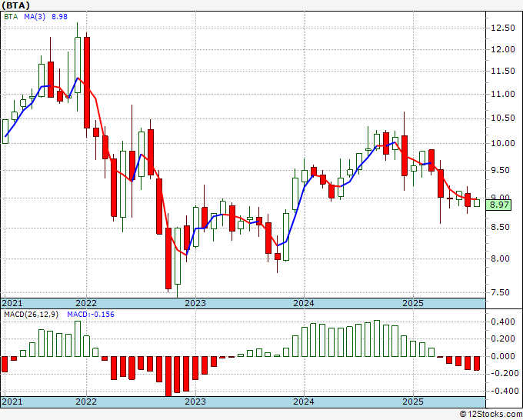Click the 10.00 price axis label
This screenshot has height=420, width=523.
click(x=503, y=143)
